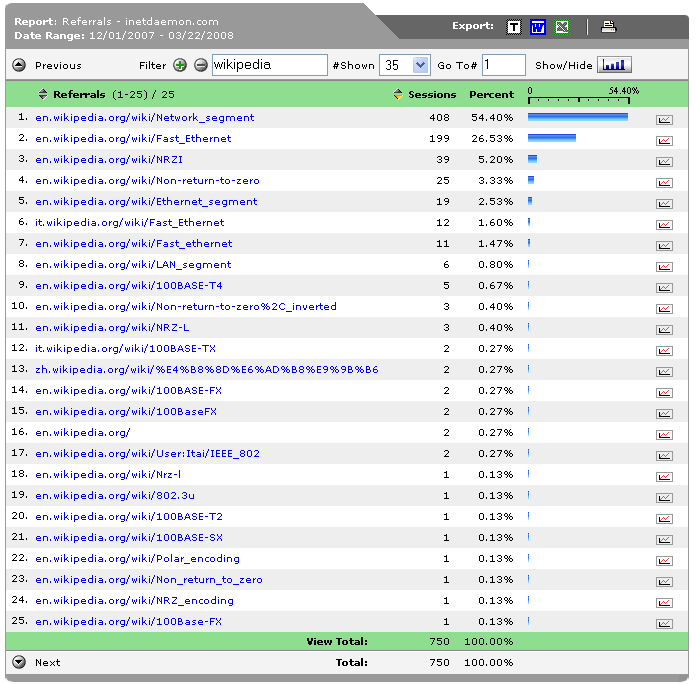
Task: Open the en.wikipedia.org/wiki/Fast_Ethernet link
Action: coord(133,139)
